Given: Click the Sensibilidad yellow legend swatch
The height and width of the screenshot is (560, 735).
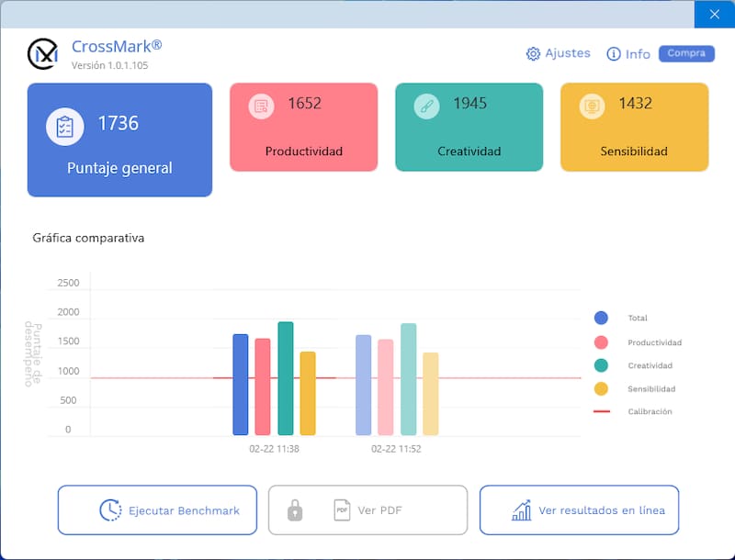Looking at the screenshot, I should tap(602, 387).
